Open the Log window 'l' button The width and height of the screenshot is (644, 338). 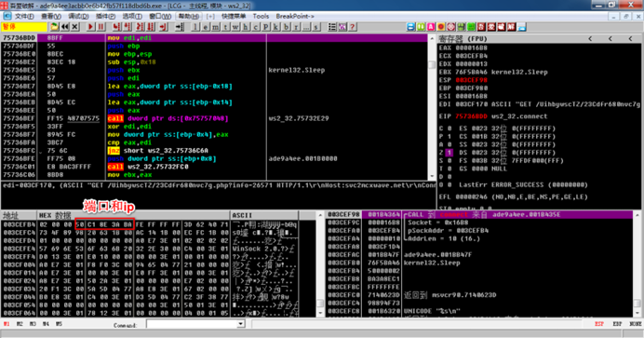click(x=195, y=27)
